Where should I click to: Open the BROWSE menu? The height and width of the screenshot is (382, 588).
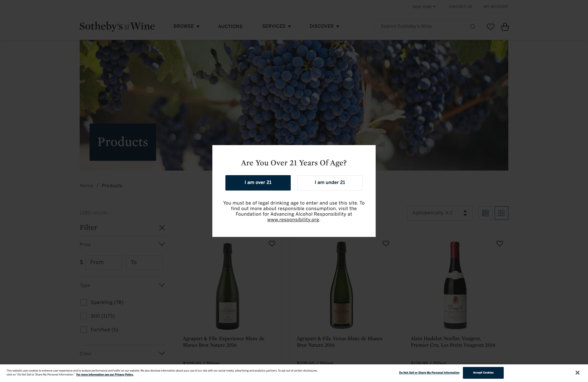[186, 26]
